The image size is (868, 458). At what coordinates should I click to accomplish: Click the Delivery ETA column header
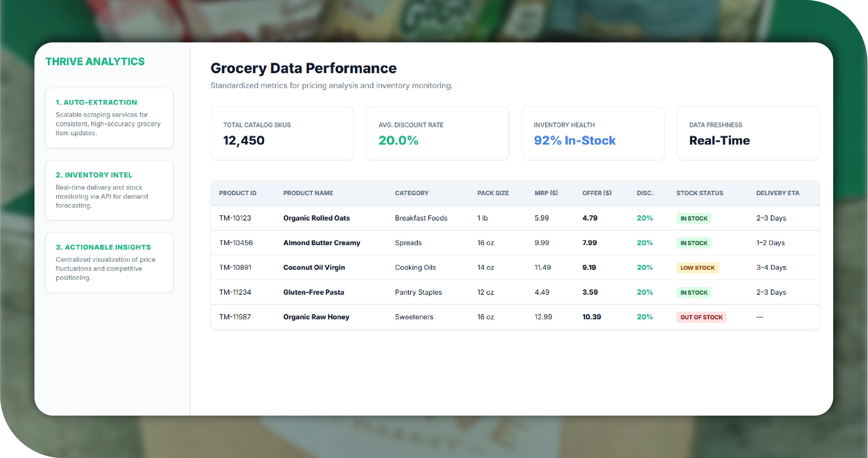coord(778,193)
